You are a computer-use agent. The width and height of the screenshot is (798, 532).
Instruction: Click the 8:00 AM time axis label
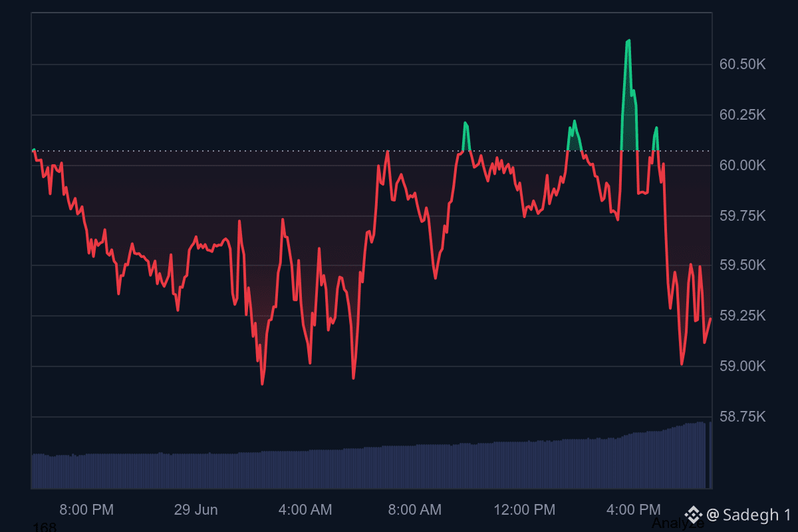(414, 510)
